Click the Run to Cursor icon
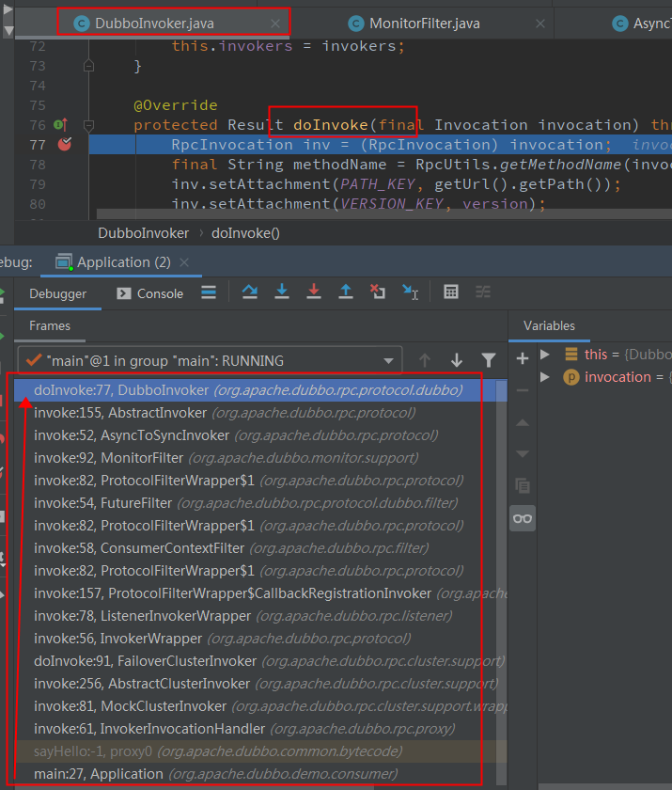Image resolution: width=672 pixels, height=790 pixels. 410,292
